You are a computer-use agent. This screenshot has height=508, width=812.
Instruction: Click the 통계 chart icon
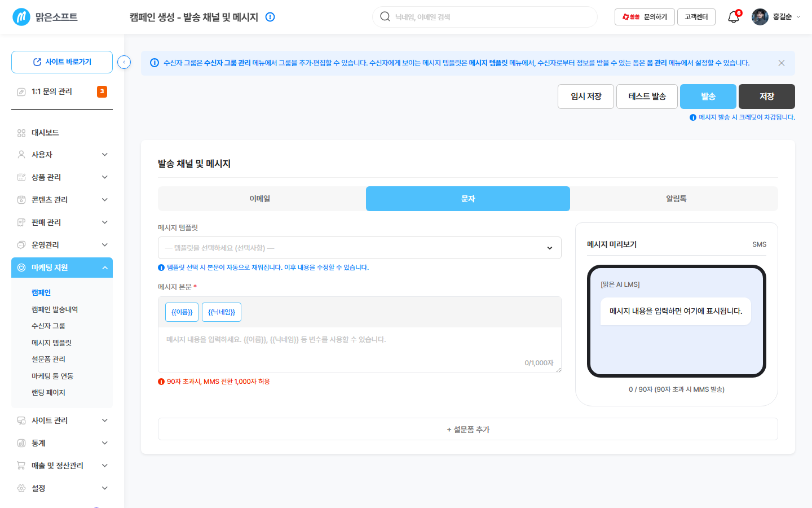pos(21,443)
